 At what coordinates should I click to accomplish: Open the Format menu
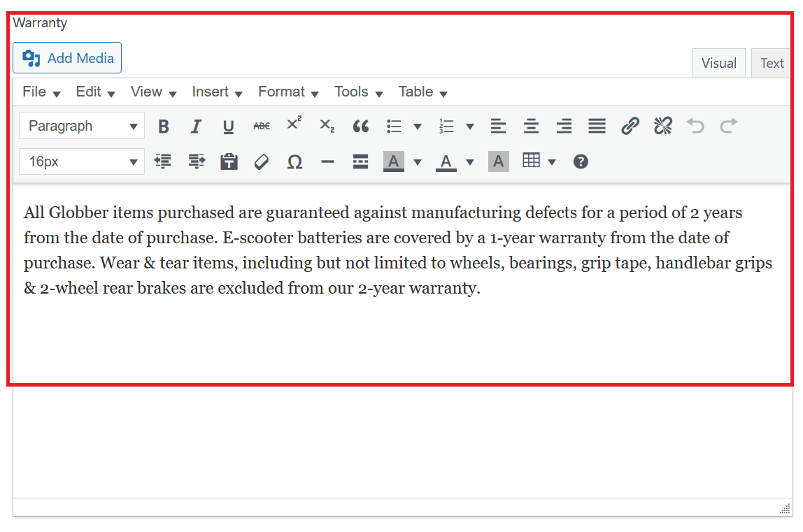point(288,92)
